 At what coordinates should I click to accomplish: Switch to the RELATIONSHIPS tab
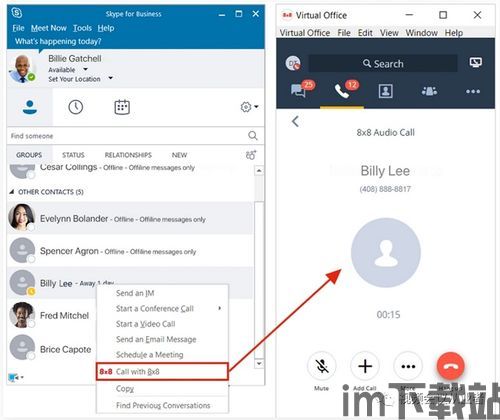(x=128, y=155)
